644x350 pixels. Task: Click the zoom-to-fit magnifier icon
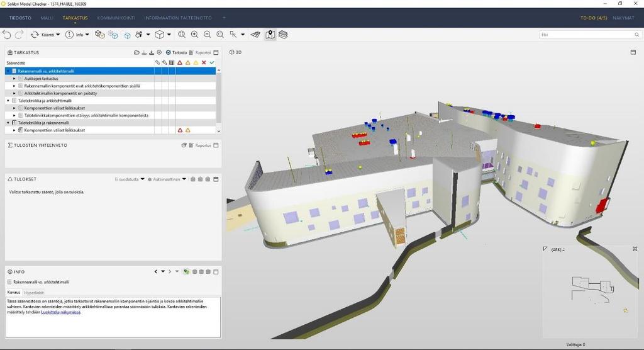tap(182, 35)
